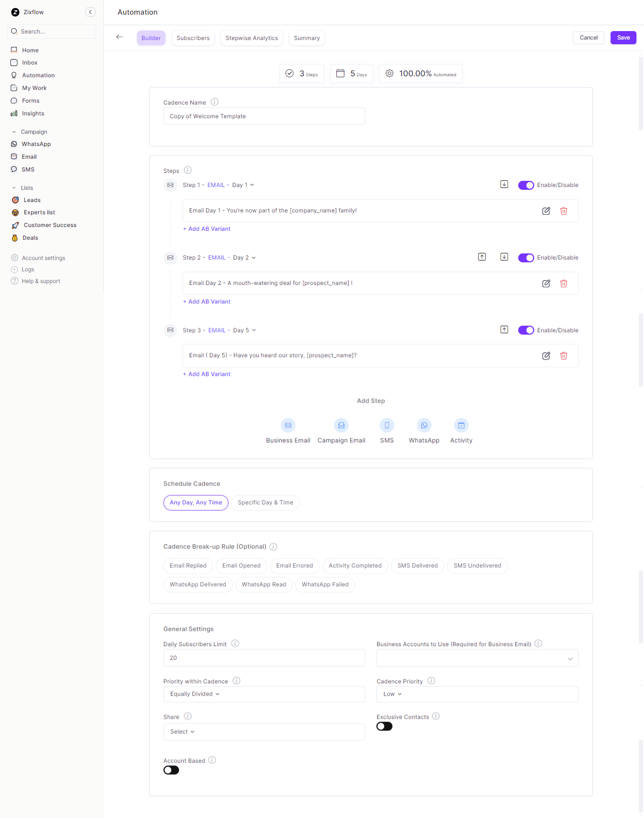Move Step 2 up
Viewport: 644px width, 820px height.
pos(481,257)
